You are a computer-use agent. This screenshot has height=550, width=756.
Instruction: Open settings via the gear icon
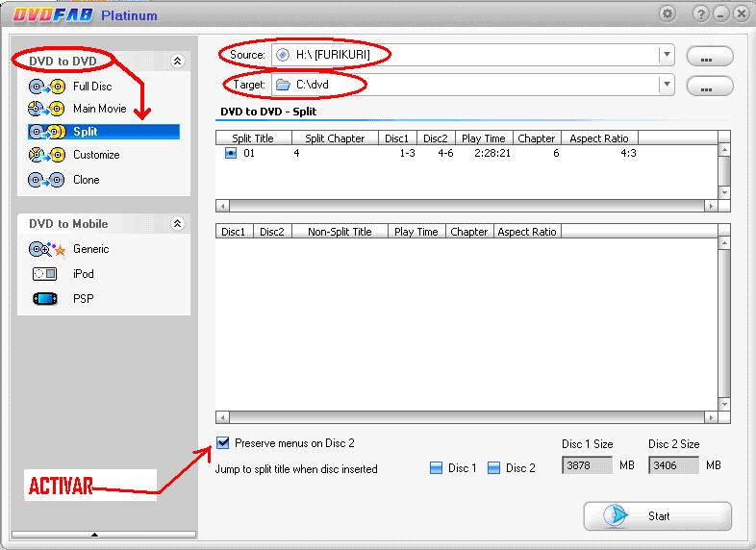(668, 13)
